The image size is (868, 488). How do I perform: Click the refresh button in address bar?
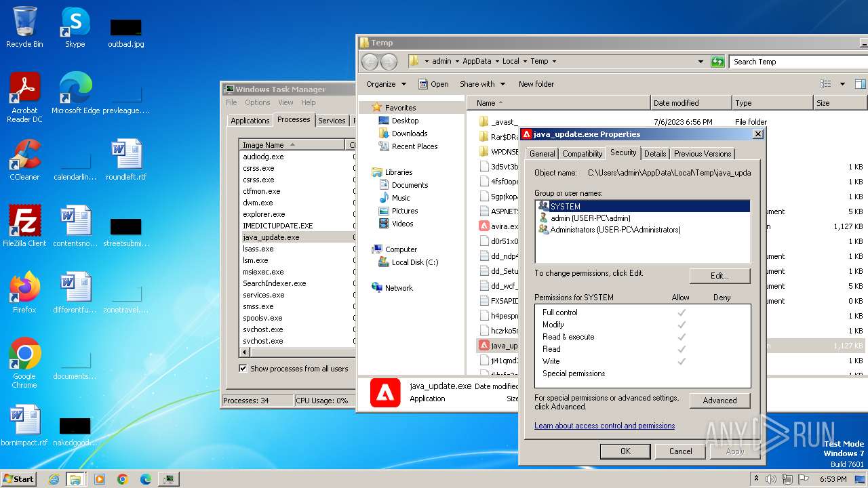[717, 62]
